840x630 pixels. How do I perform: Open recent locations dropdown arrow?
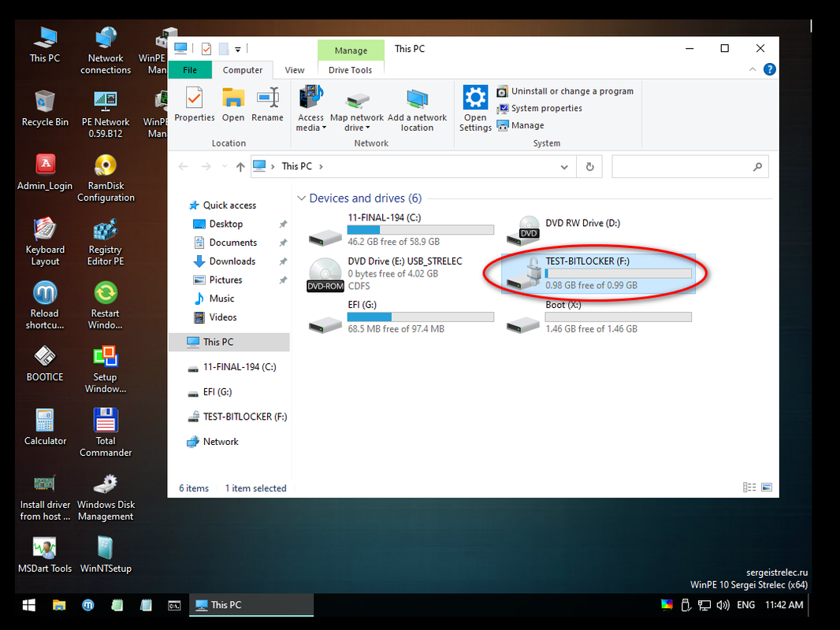[225, 166]
